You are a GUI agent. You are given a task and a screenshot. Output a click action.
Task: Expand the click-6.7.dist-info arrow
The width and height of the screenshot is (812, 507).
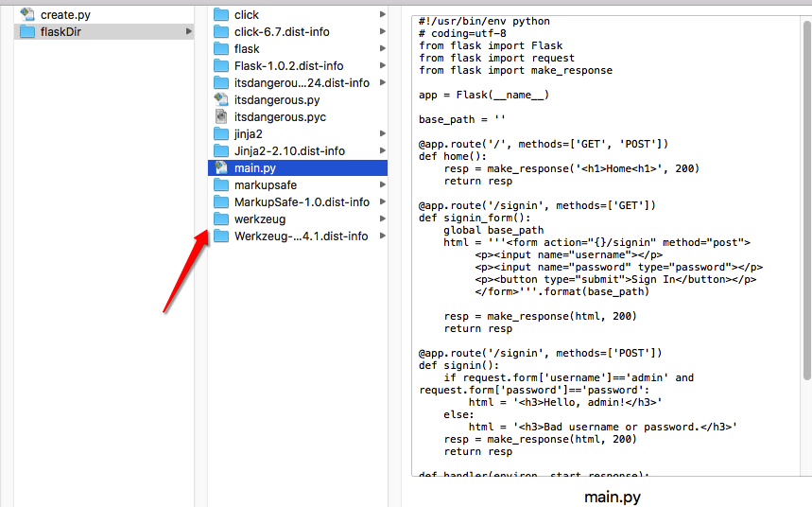click(x=382, y=31)
